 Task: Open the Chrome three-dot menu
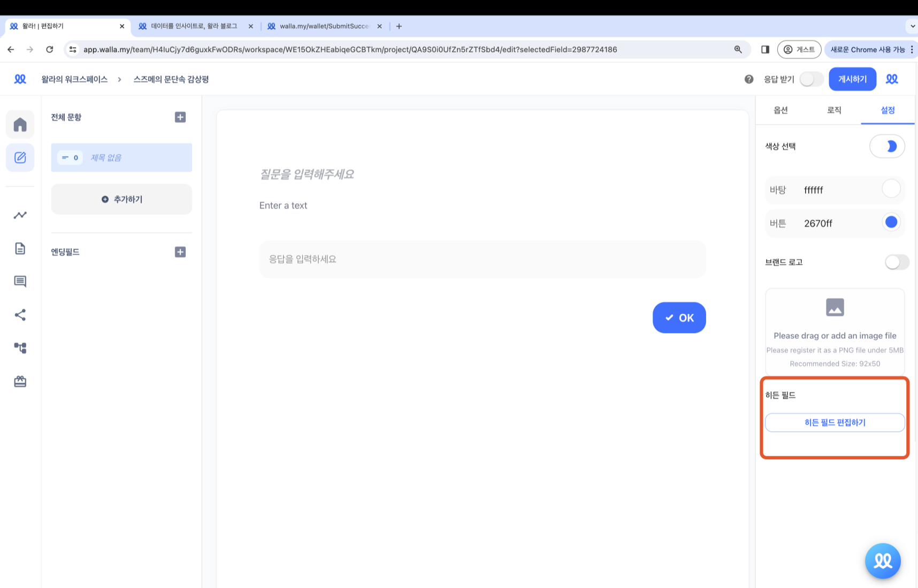(x=912, y=49)
